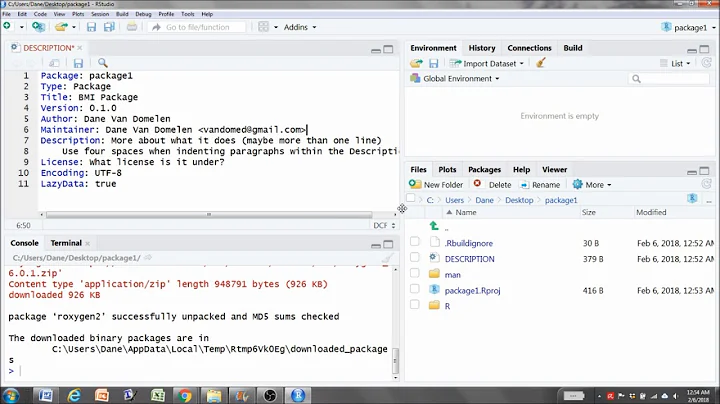720x404 pixels.
Task: Open the New File dropdown arrow
Action: (x=22, y=27)
